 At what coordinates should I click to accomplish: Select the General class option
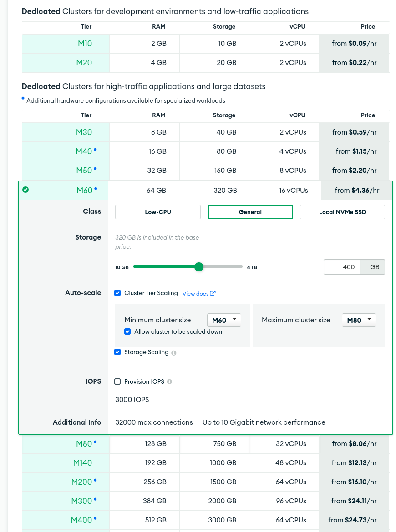pyautogui.click(x=250, y=212)
